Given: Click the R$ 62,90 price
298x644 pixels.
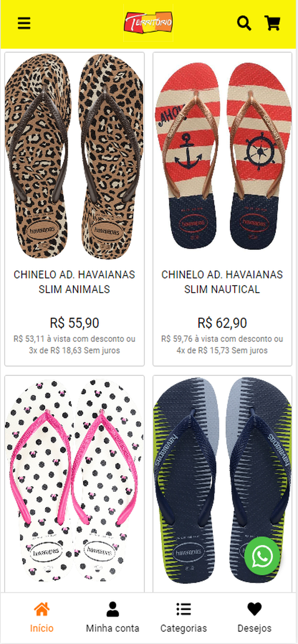Looking at the screenshot, I should click(x=222, y=323).
